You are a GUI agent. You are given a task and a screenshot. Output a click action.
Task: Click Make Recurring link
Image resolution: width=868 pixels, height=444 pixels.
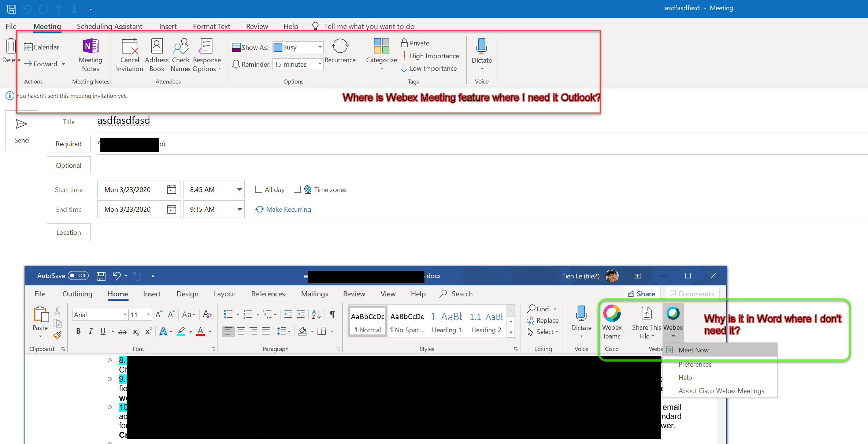283,209
